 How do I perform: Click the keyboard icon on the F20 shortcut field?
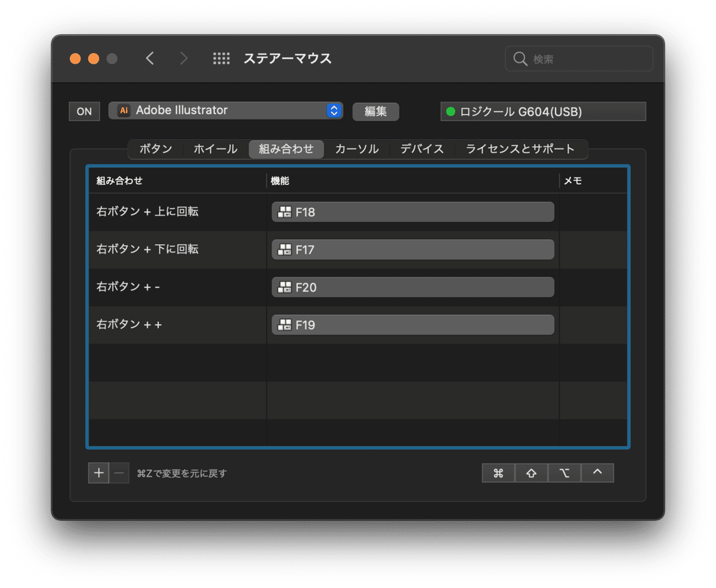[x=283, y=287]
